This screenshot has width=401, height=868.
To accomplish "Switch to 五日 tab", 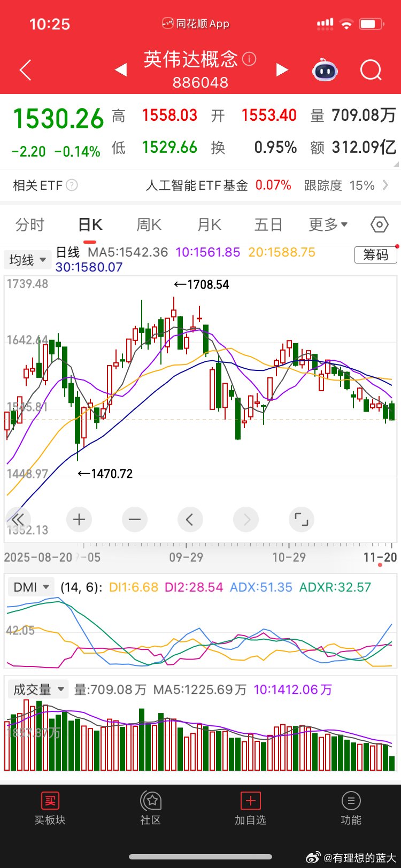I will (x=268, y=224).
